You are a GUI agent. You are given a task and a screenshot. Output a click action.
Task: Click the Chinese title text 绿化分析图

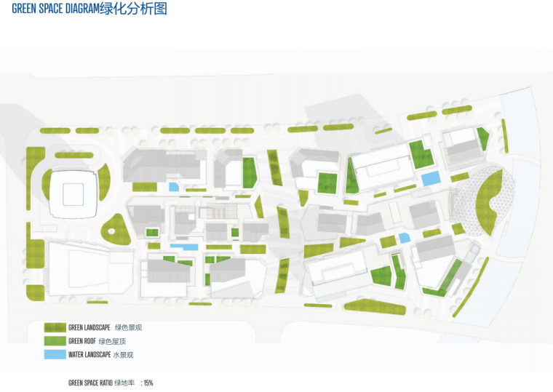tap(145, 9)
